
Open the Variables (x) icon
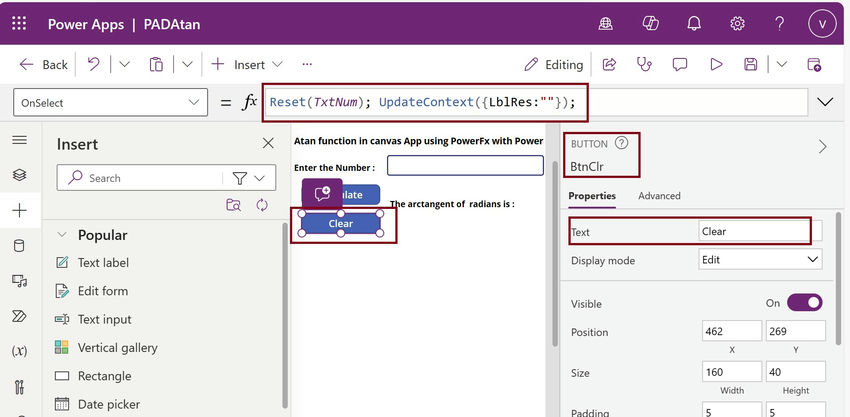20,351
